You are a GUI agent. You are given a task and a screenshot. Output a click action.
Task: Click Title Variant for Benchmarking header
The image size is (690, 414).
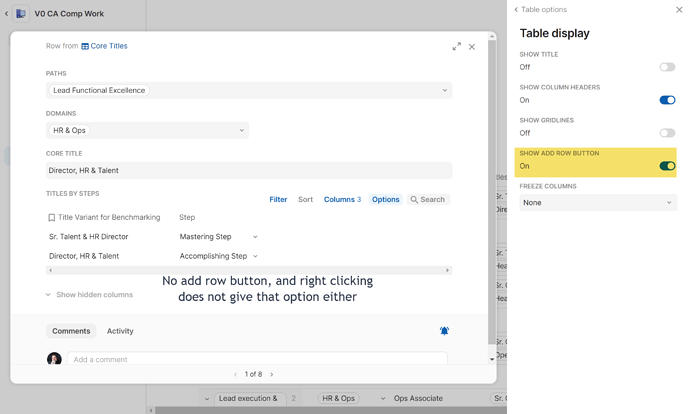point(109,217)
